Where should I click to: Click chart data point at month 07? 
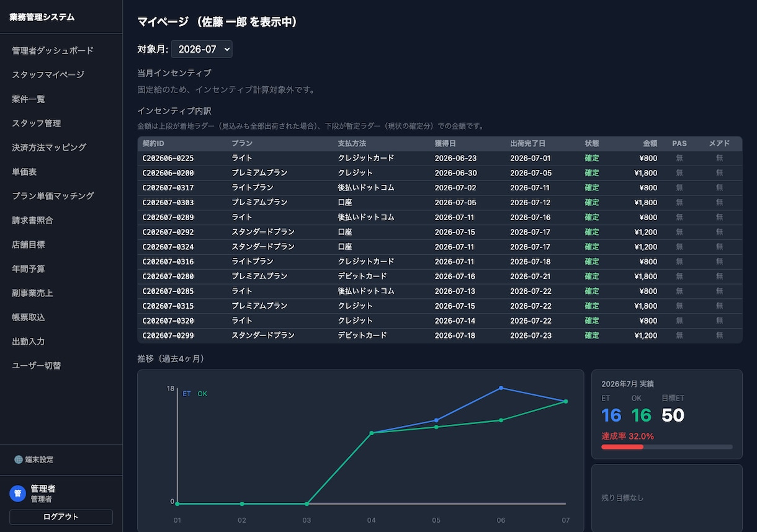[x=565, y=401]
